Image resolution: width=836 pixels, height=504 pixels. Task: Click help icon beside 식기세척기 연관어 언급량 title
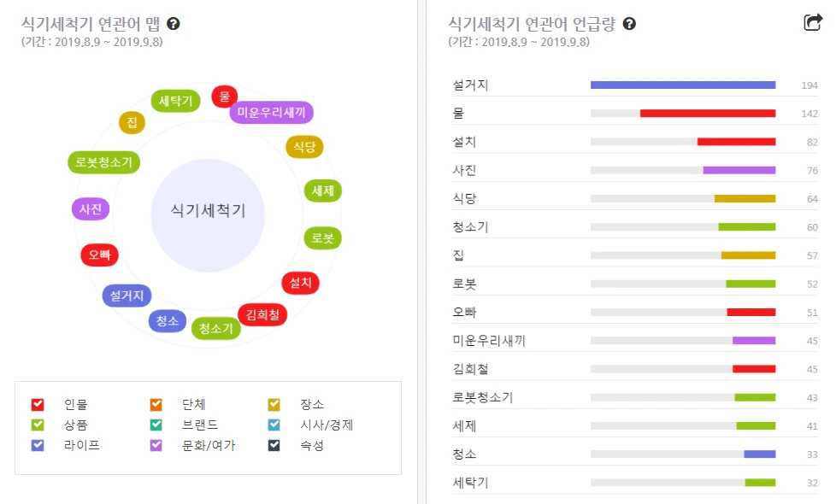click(629, 24)
